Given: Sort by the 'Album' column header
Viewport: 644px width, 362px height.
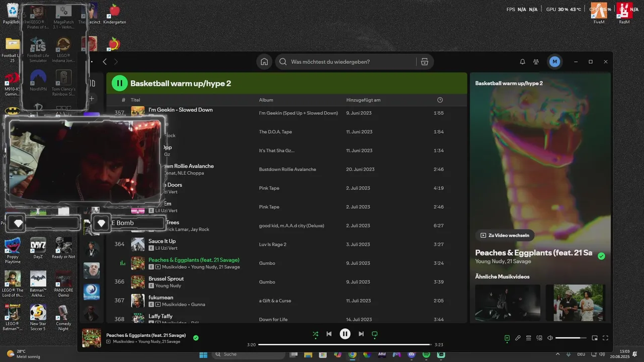Looking at the screenshot, I should 266,100.
